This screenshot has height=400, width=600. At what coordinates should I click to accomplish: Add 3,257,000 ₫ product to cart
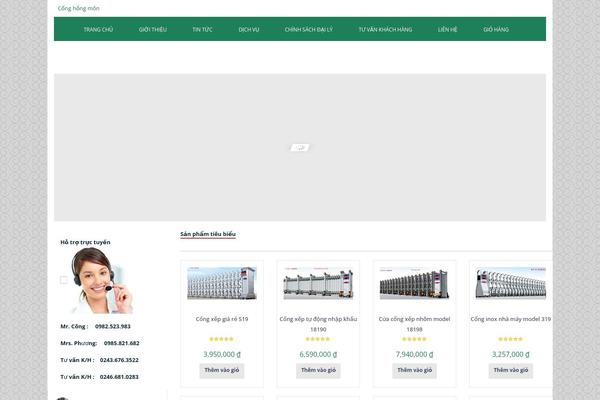pos(511,370)
